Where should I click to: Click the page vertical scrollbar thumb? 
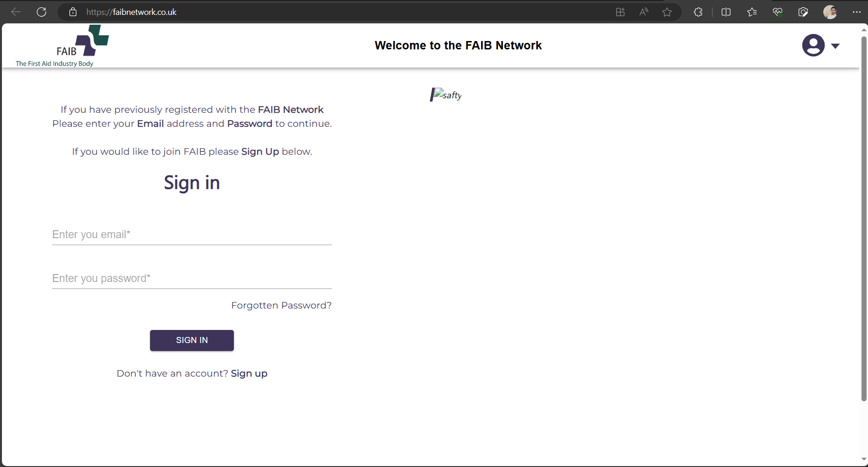click(x=863, y=218)
